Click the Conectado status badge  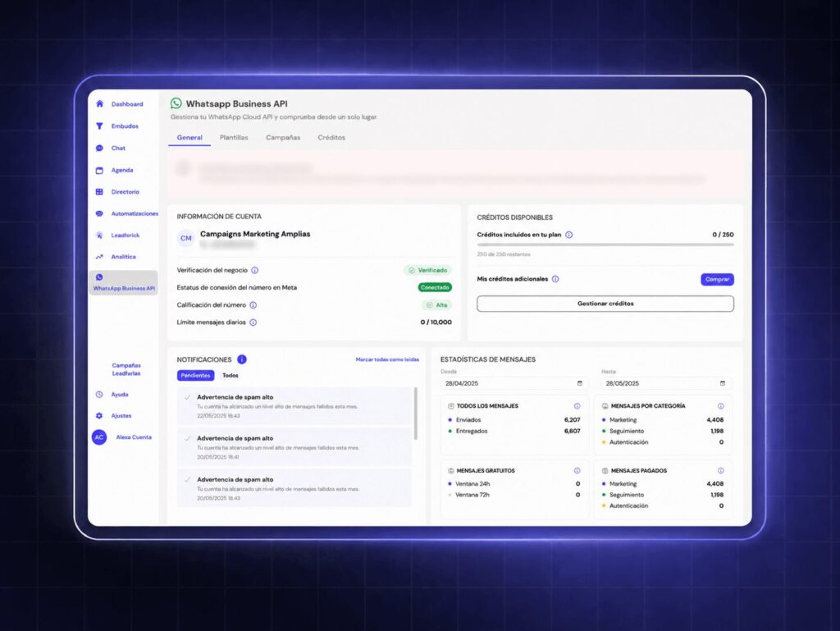[x=435, y=288]
